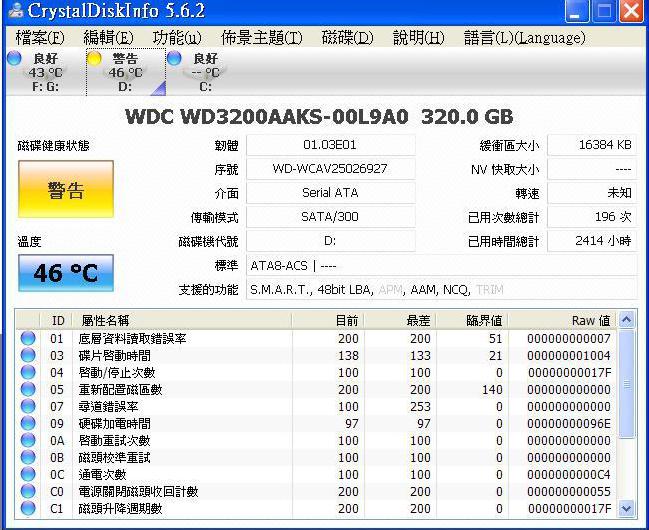Open the 檔案(F) menu

pyautogui.click(x=40, y=38)
